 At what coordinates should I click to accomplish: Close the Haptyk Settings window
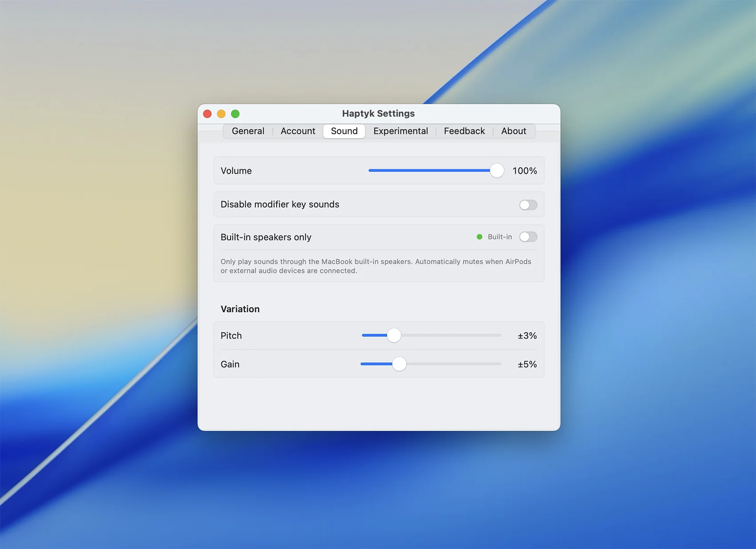207,114
